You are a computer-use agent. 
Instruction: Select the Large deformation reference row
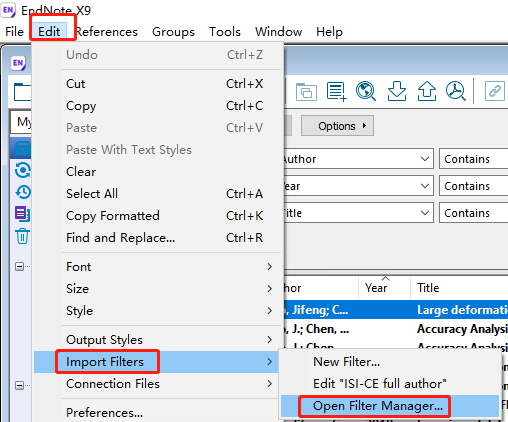[x=396, y=310]
